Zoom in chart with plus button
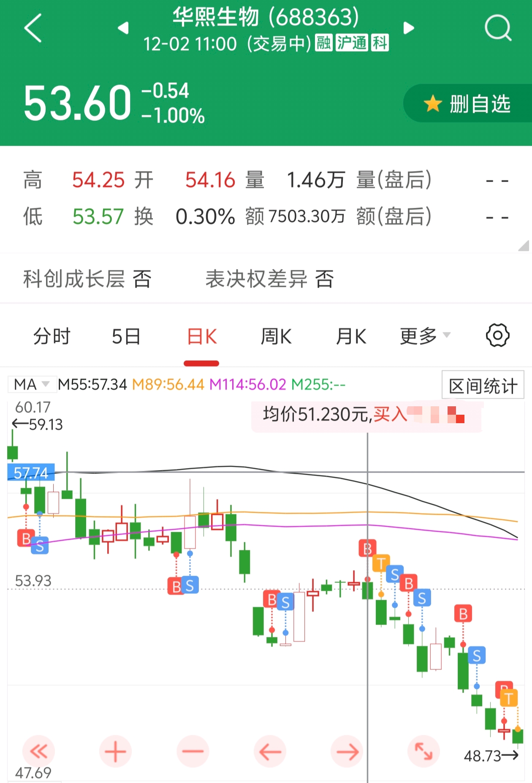The image size is (532, 783). tap(115, 751)
